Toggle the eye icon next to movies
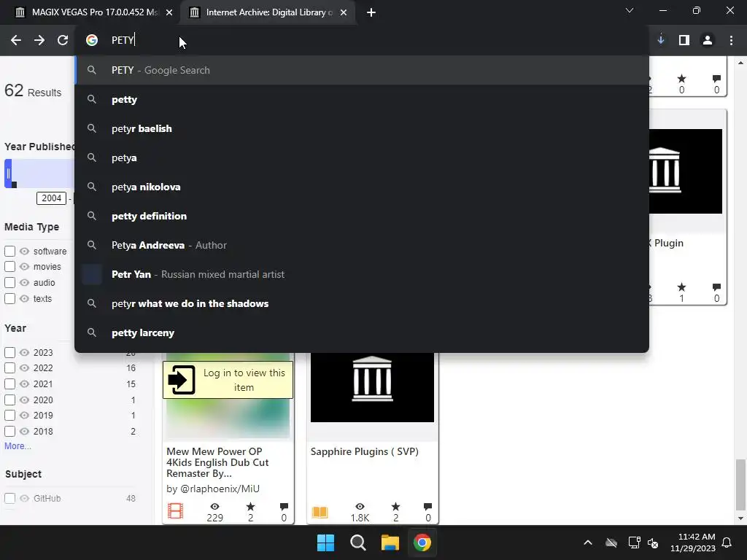This screenshot has width=747, height=560. [24, 267]
